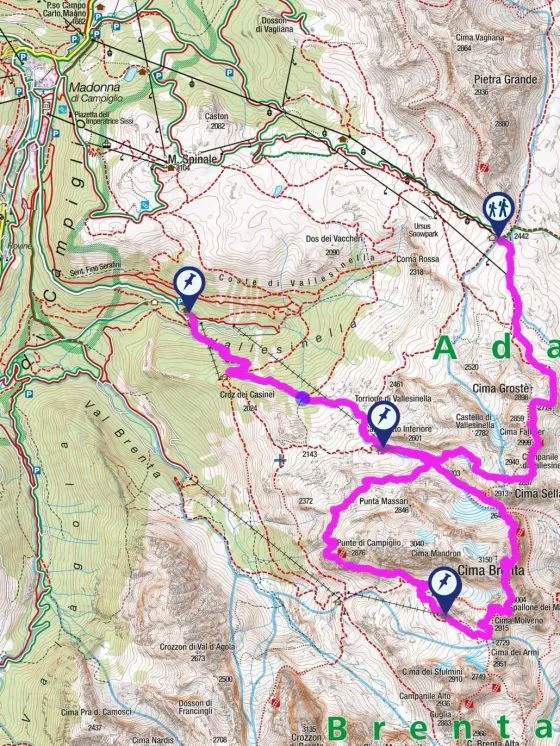The width and height of the screenshot is (560, 746).
Task: Click the red hut icon at Punte di Campiglio
Action: [341, 552]
